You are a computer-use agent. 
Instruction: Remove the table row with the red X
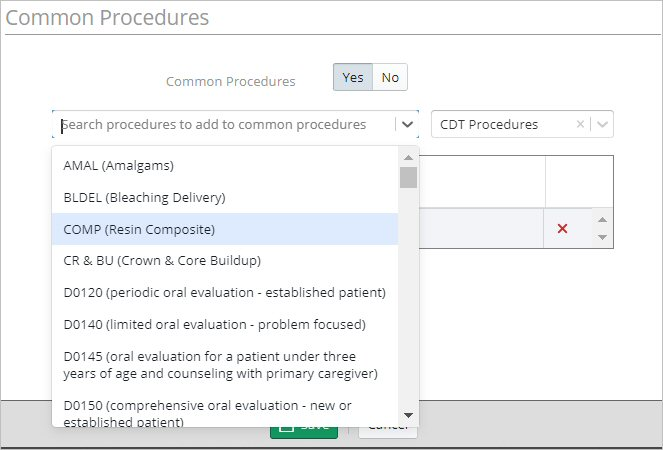point(562,229)
